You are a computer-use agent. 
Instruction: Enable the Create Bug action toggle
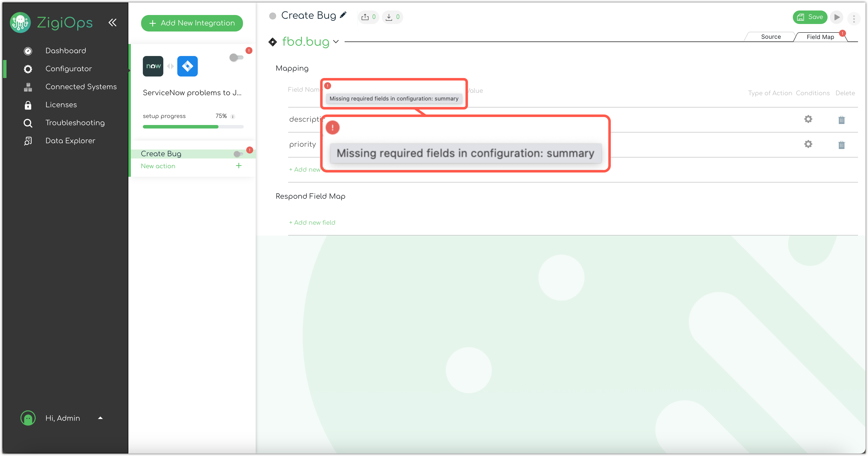click(x=238, y=154)
